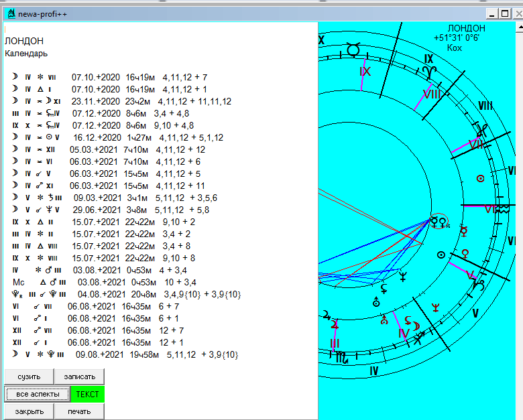Select the red Mercury planet symbol

(x=463, y=232)
